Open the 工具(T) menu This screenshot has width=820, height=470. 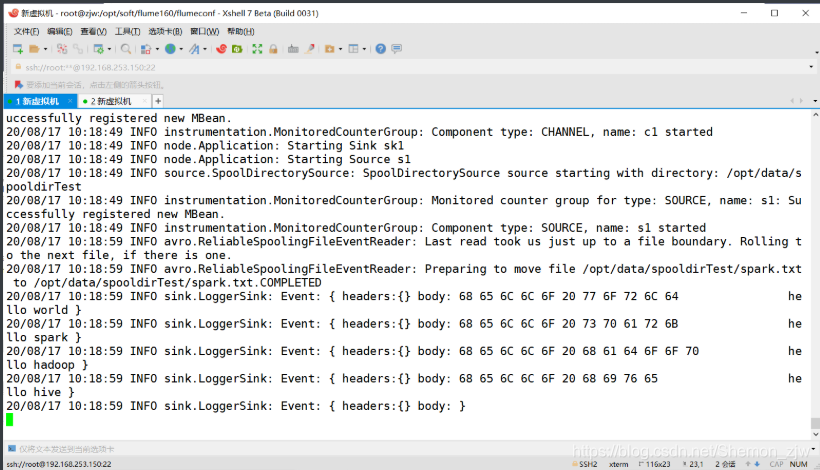128,31
